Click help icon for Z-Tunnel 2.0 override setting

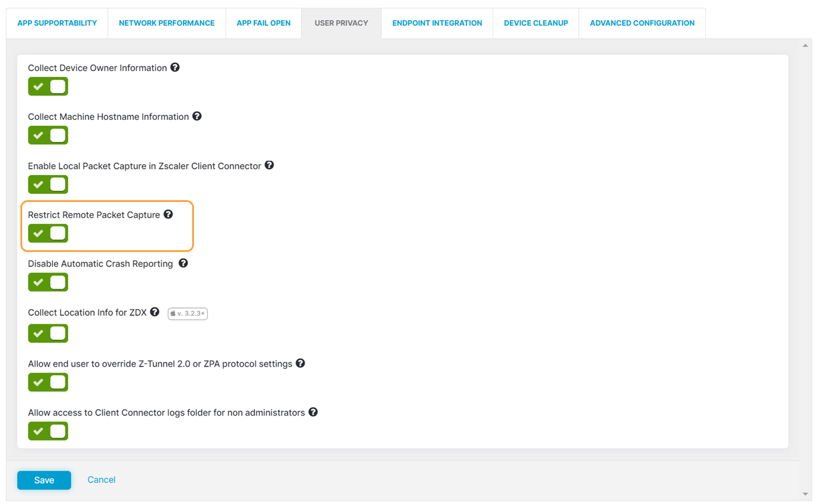[301, 363]
